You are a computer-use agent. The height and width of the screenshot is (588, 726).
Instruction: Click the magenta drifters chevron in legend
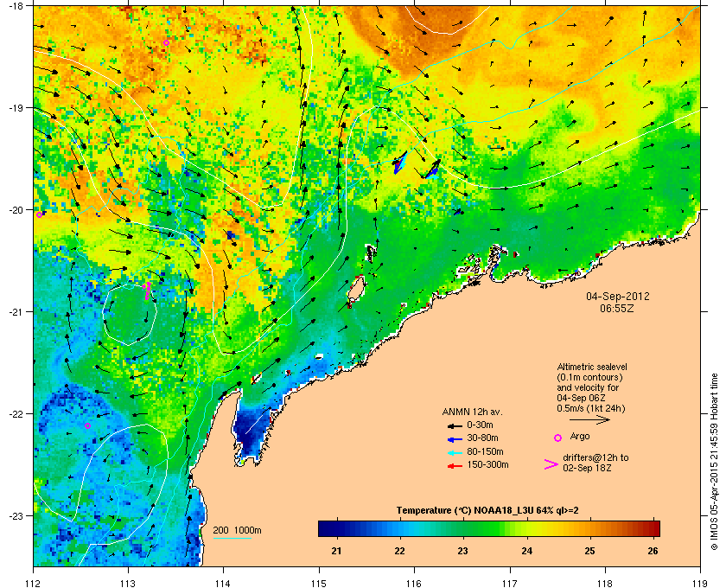(551, 464)
